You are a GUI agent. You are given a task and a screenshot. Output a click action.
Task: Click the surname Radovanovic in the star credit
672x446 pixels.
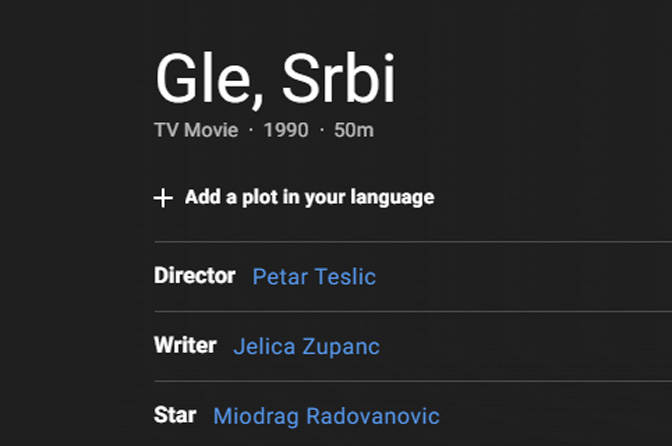[373, 416]
